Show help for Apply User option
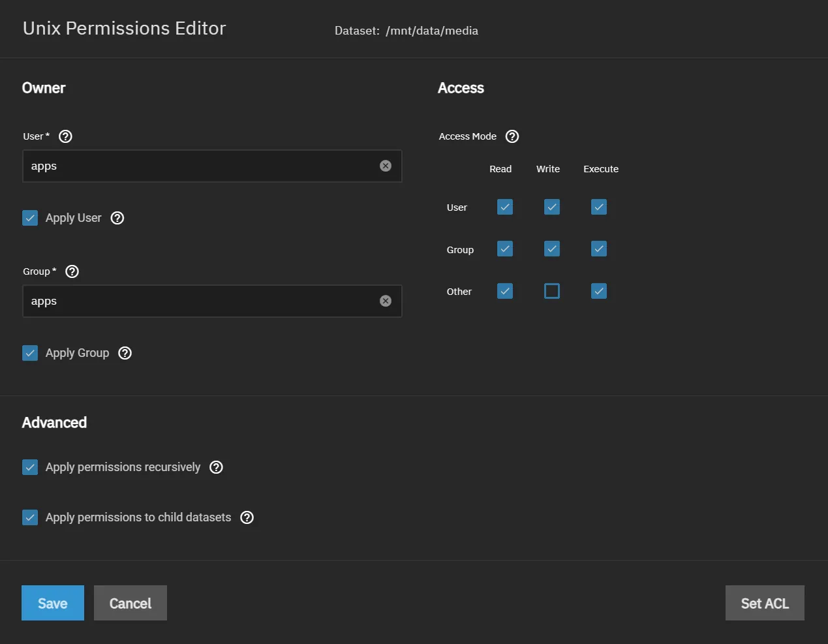This screenshot has height=644, width=828. [117, 218]
